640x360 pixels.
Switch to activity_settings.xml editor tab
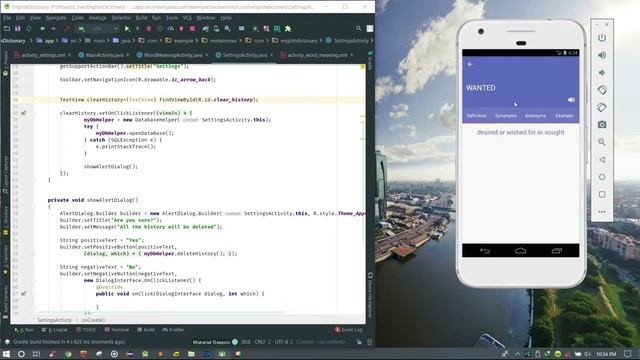click(43, 55)
